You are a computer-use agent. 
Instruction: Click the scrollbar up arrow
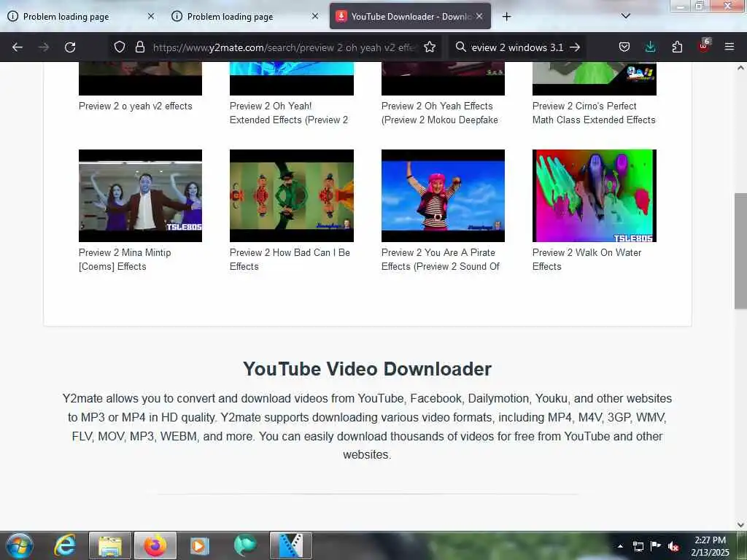[x=740, y=68]
